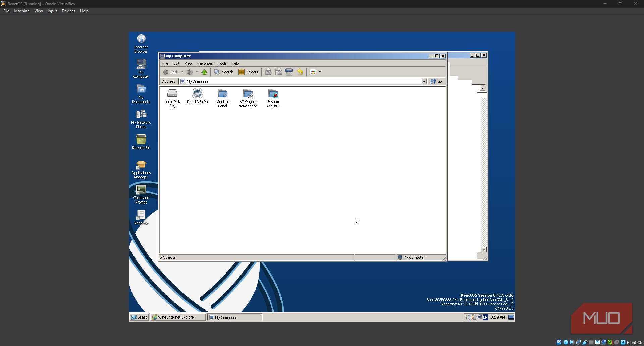Select My Documents desktop icon
Image resolution: width=644 pixels, height=346 pixels.
141,94
